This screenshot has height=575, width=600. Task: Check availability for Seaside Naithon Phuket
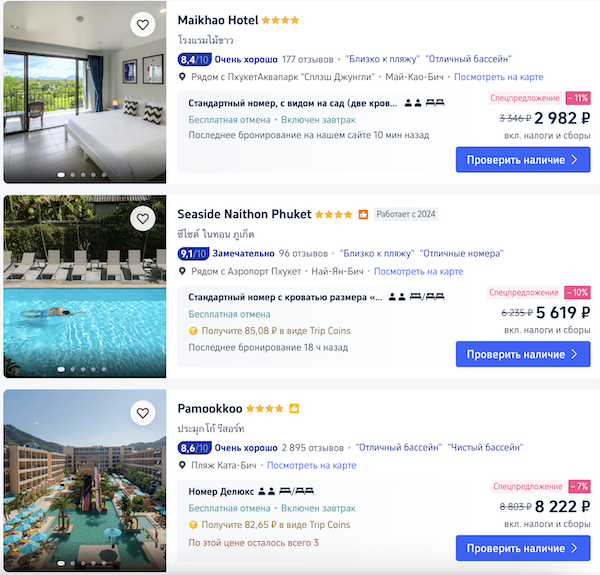coord(523,354)
